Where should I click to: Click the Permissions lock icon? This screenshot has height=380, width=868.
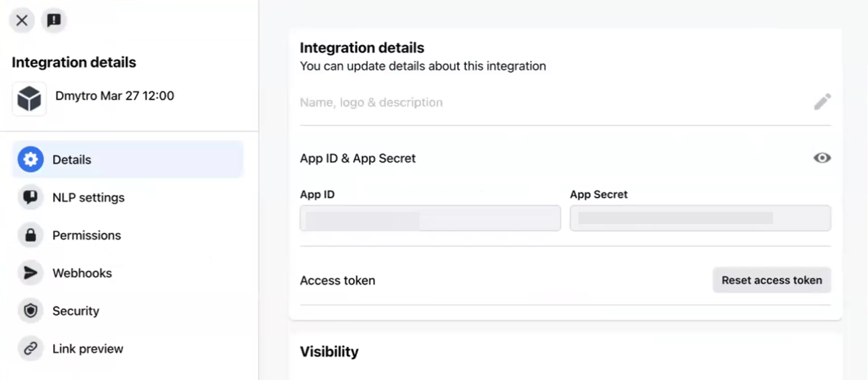click(x=30, y=235)
